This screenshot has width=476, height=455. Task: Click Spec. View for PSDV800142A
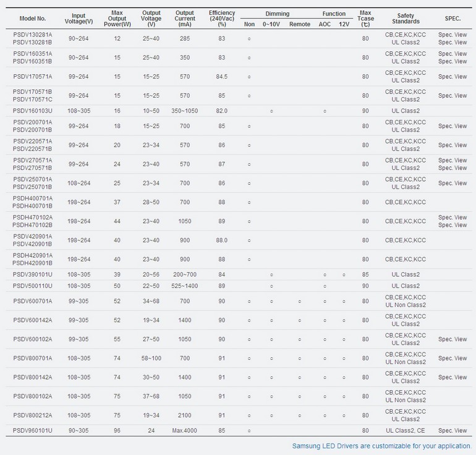(x=453, y=377)
